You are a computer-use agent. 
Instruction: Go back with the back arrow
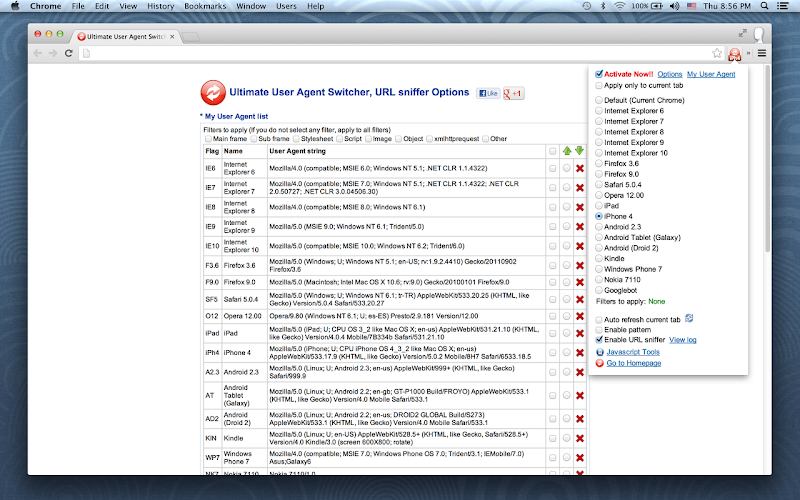coord(37,53)
